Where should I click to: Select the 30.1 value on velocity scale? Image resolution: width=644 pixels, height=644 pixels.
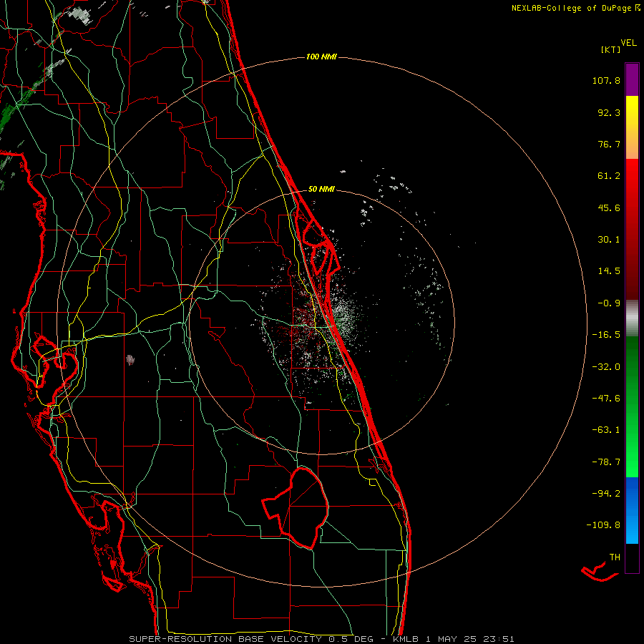[609, 240]
